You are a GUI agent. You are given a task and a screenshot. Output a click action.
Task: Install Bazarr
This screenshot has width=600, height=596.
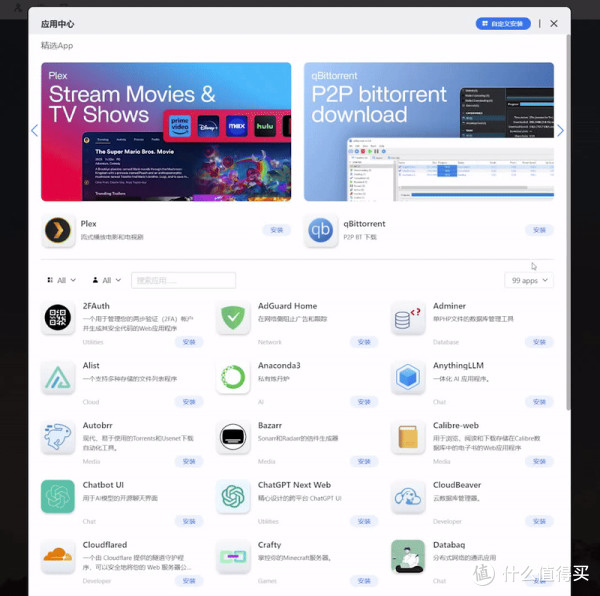364,461
